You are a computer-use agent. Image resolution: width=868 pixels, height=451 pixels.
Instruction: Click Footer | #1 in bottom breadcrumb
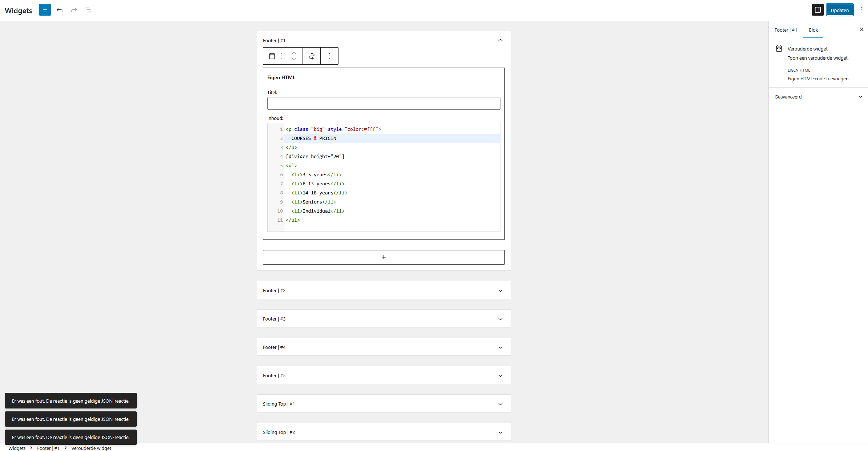48,448
